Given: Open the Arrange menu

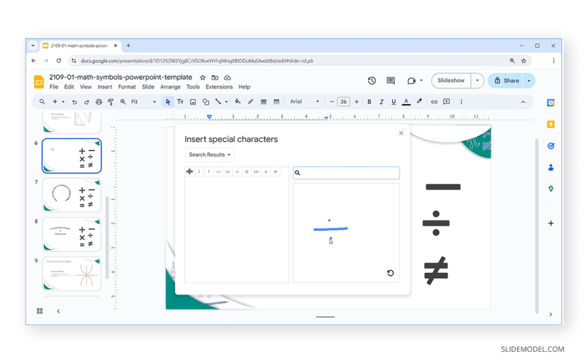Looking at the screenshot, I should (x=170, y=87).
